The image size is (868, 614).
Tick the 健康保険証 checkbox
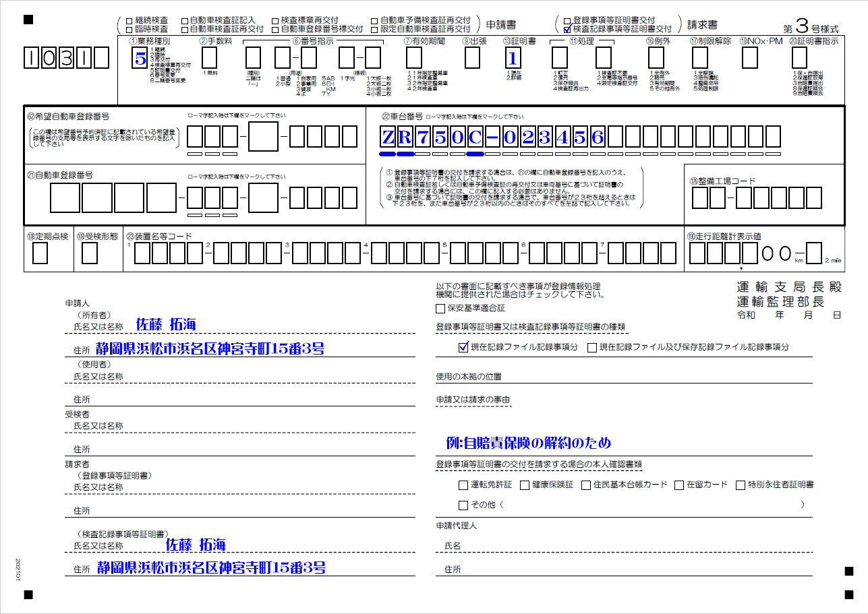click(x=523, y=485)
